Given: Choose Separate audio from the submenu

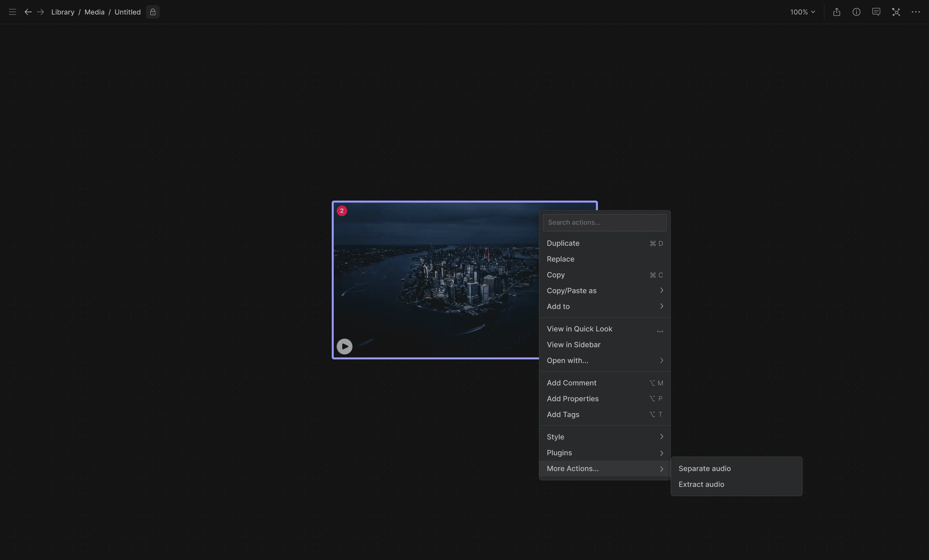Looking at the screenshot, I should 736,468.
